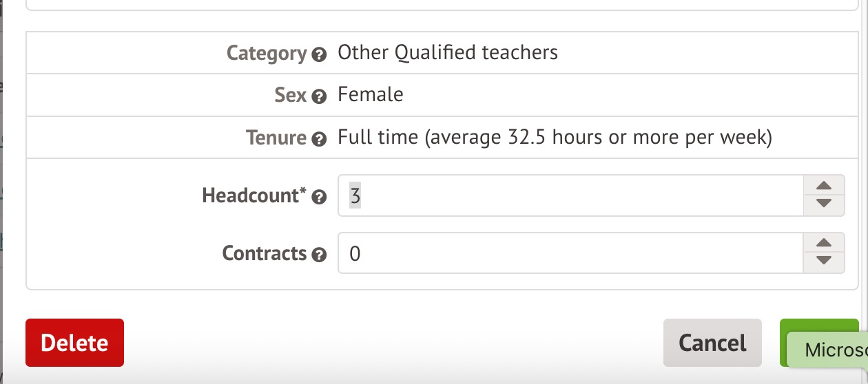868x384 pixels.
Task: Increase Headcount with the up arrow
Action: pyautogui.click(x=824, y=186)
